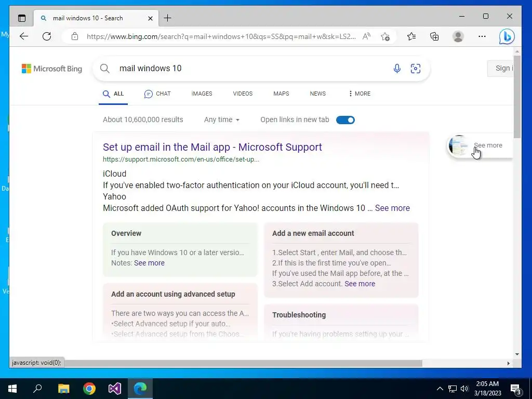Open taskbar search magnifier
The width and height of the screenshot is (532, 399).
[x=37, y=389]
